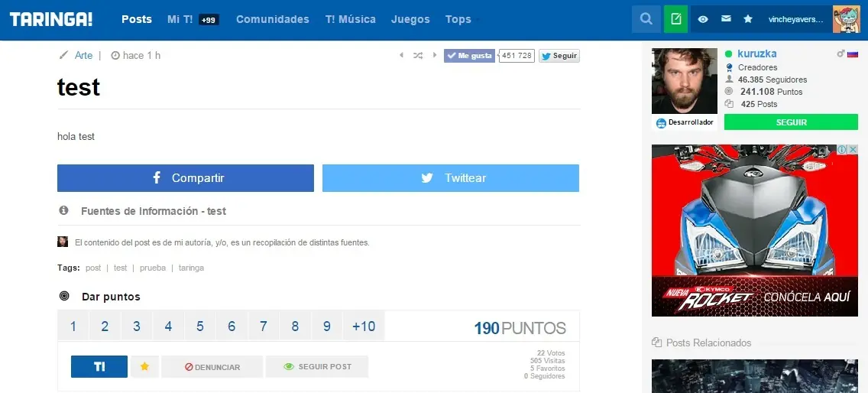Click the +99 notifications badge
This screenshot has height=393, width=868.
click(209, 20)
